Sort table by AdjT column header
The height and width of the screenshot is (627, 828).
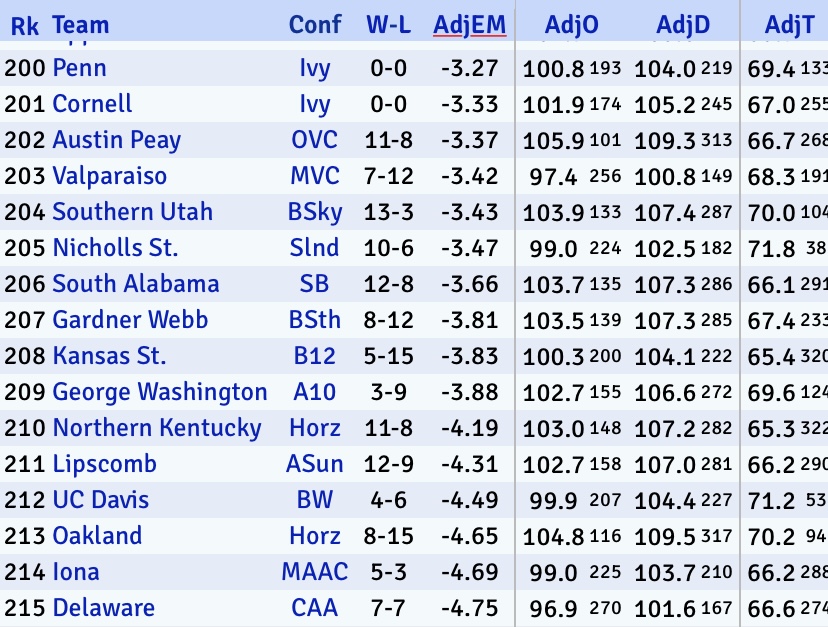pyautogui.click(x=789, y=25)
